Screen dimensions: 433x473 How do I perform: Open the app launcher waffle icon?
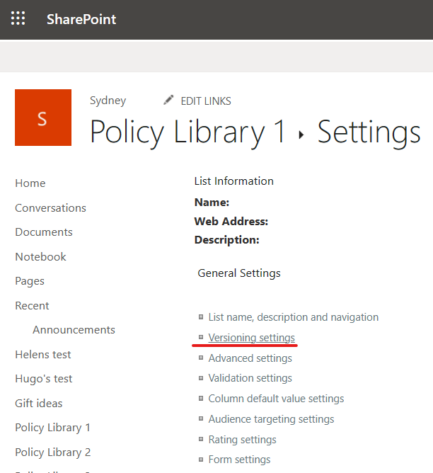click(x=18, y=18)
